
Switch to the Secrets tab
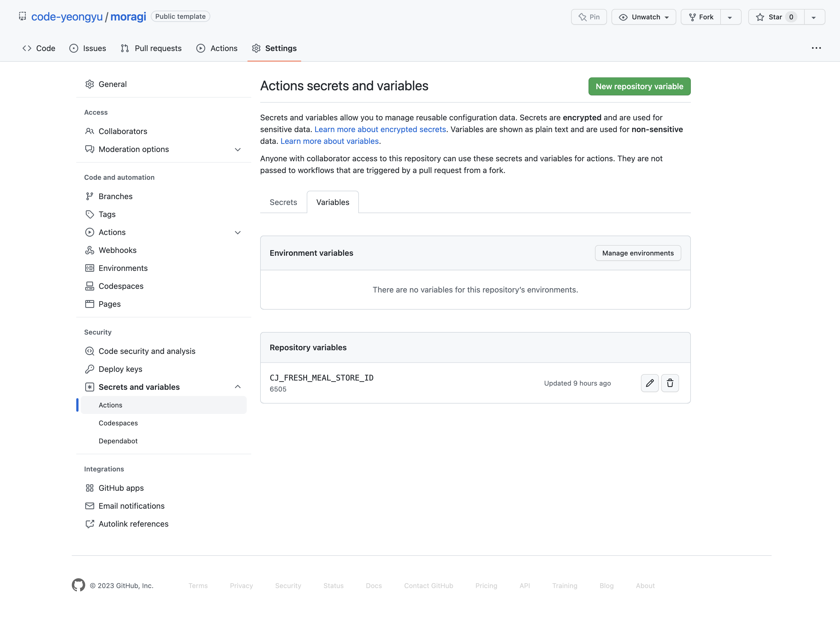[283, 202]
